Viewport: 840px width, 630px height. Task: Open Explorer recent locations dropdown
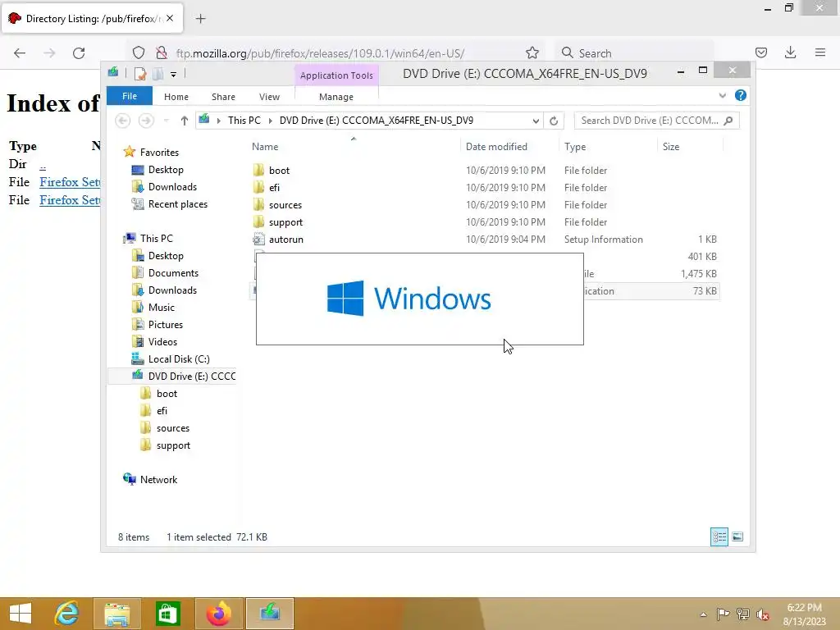coord(166,121)
